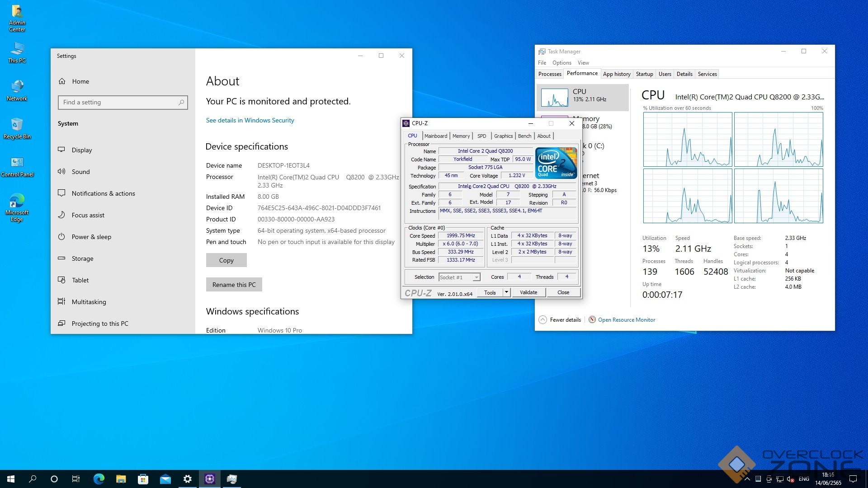Screen dimensions: 868x488
Task: Click the taskbar clock and date
Action: coord(828,479)
